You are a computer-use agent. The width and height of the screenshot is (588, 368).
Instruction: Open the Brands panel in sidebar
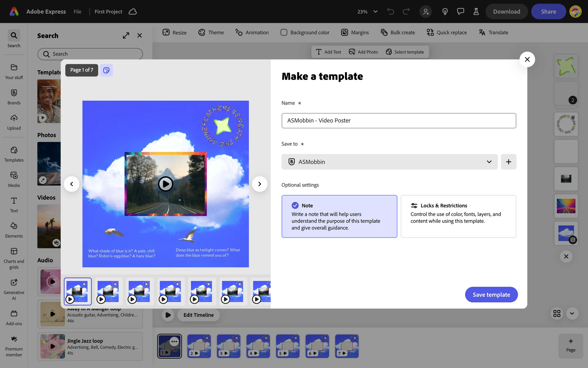point(14,97)
